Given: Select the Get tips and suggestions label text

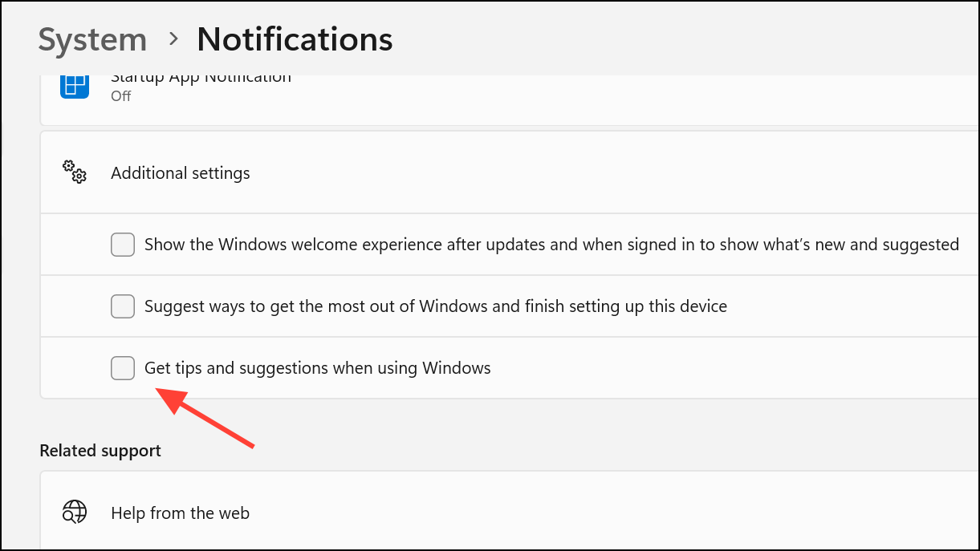Looking at the screenshot, I should tap(317, 368).
